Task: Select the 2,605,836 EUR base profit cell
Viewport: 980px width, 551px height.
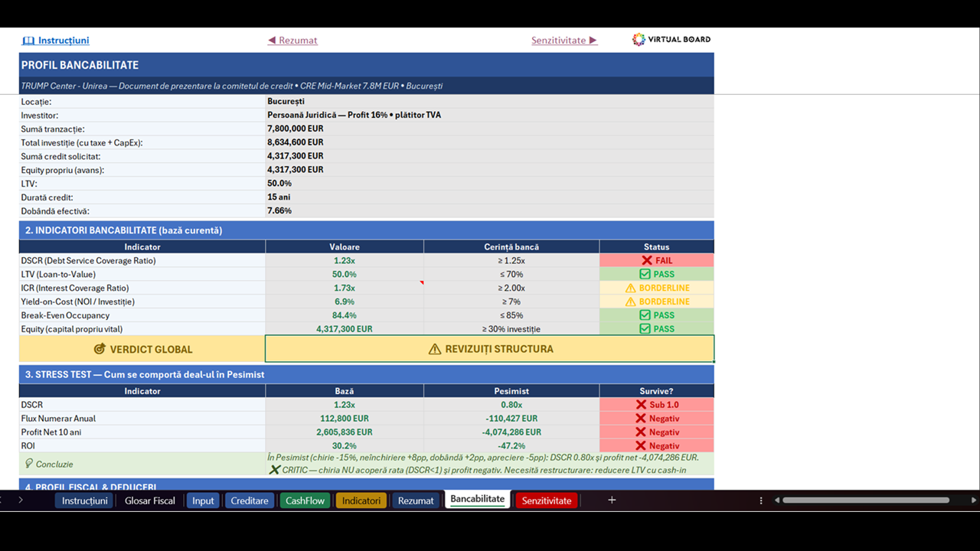Action: coord(345,432)
